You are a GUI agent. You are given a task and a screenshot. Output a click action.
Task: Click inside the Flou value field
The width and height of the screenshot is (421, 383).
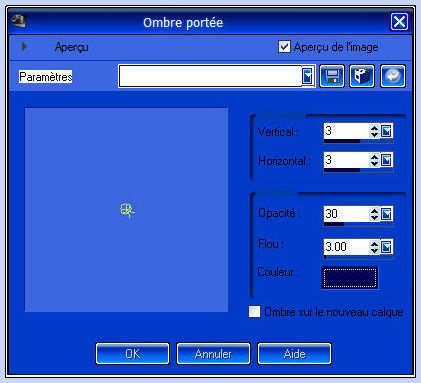pos(346,247)
